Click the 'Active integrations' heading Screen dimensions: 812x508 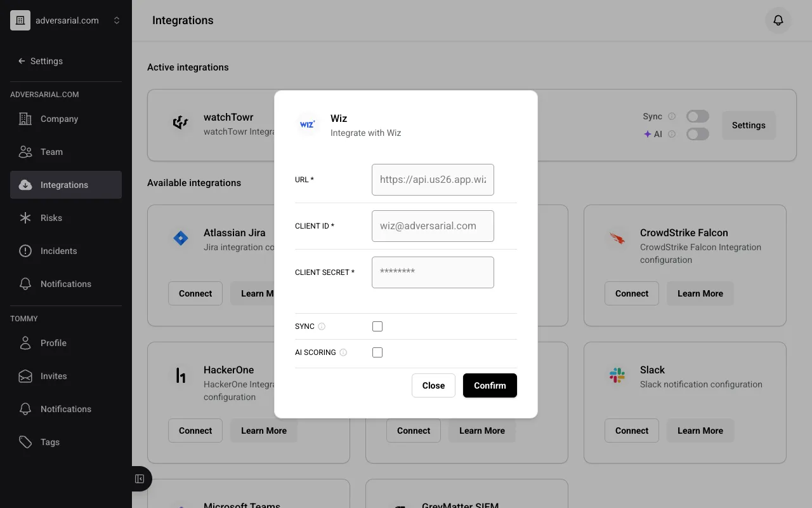coord(188,67)
